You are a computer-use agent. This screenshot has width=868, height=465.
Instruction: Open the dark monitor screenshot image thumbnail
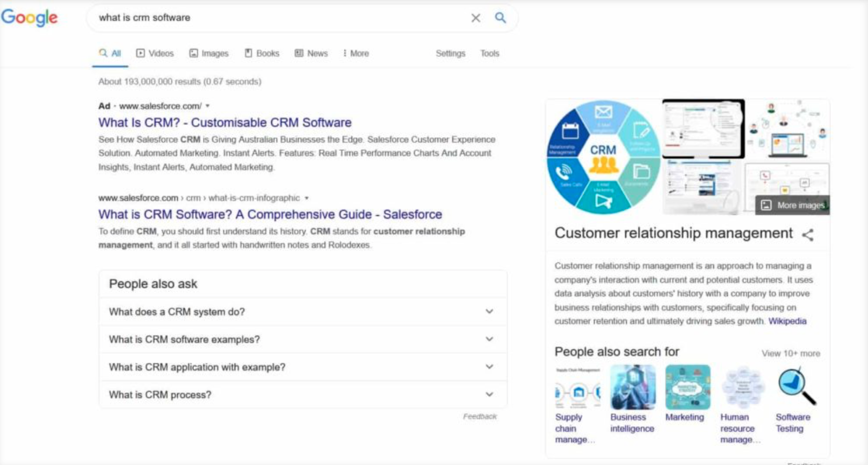[703, 128]
